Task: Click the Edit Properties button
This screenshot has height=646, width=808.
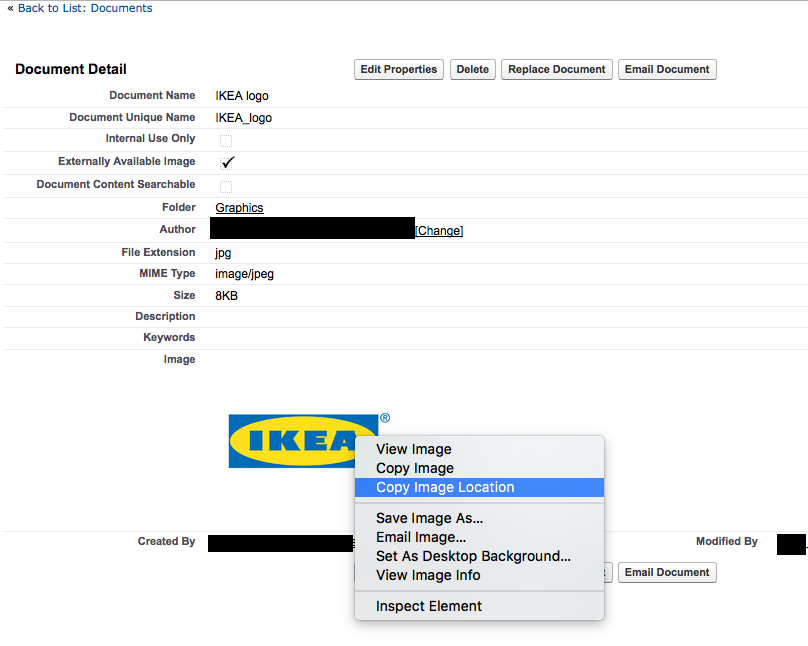Action: [399, 70]
